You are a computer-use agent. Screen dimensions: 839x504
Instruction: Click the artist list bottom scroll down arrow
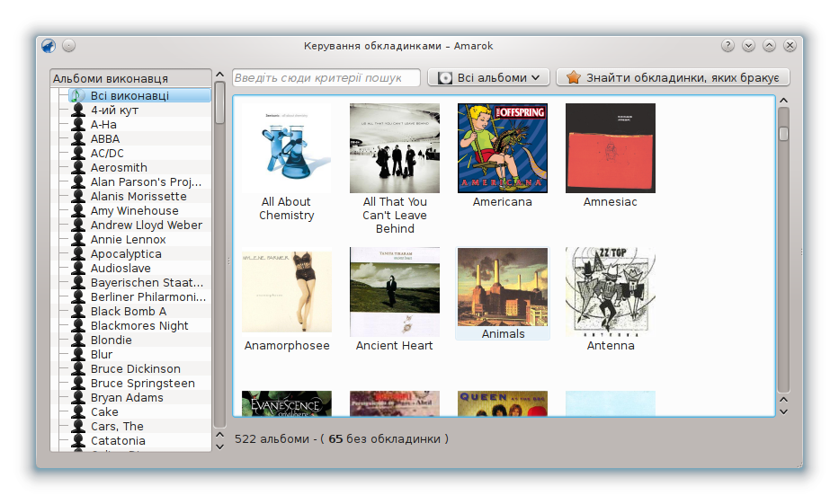point(219,447)
